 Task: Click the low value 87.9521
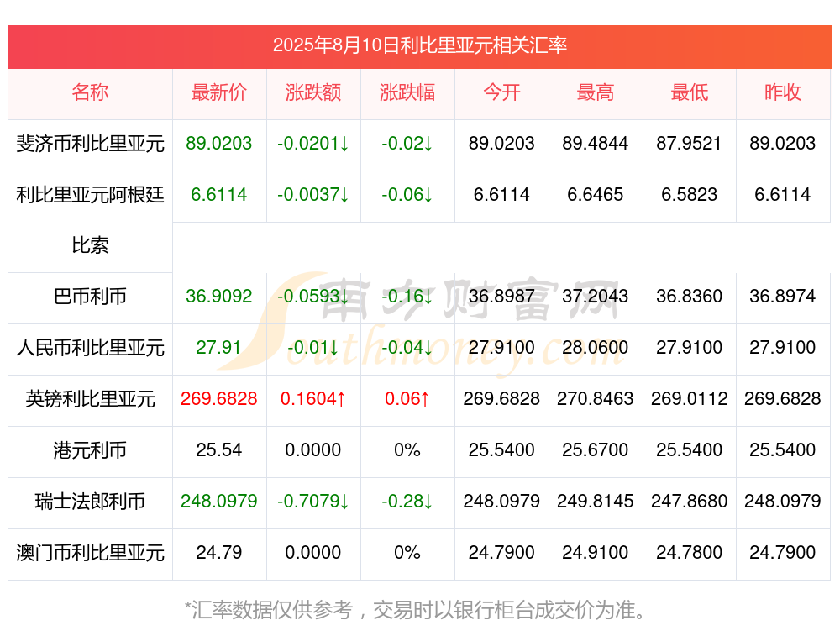690,143
